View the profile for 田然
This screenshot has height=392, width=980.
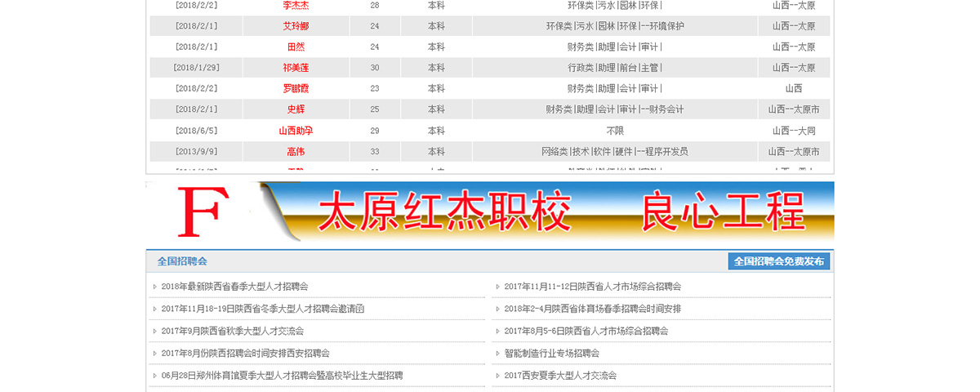(x=295, y=47)
